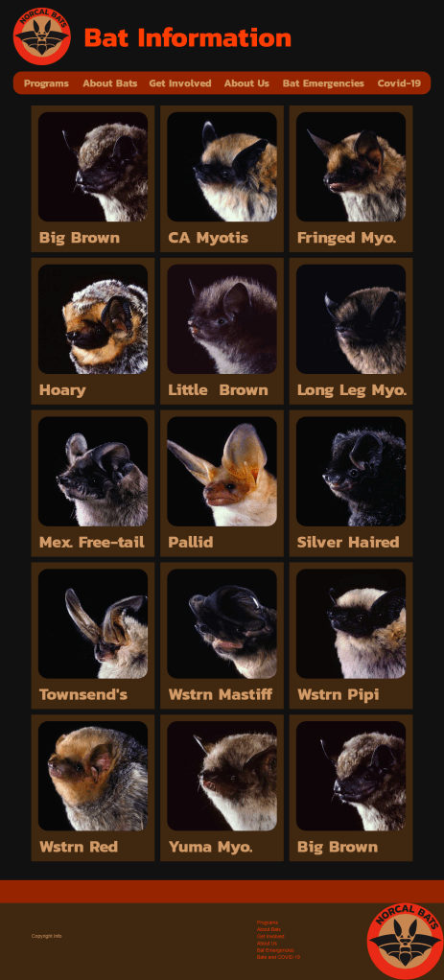This screenshot has height=980, width=444.
Task: Click the Hoary bat thumbnail
Action: coord(93,319)
